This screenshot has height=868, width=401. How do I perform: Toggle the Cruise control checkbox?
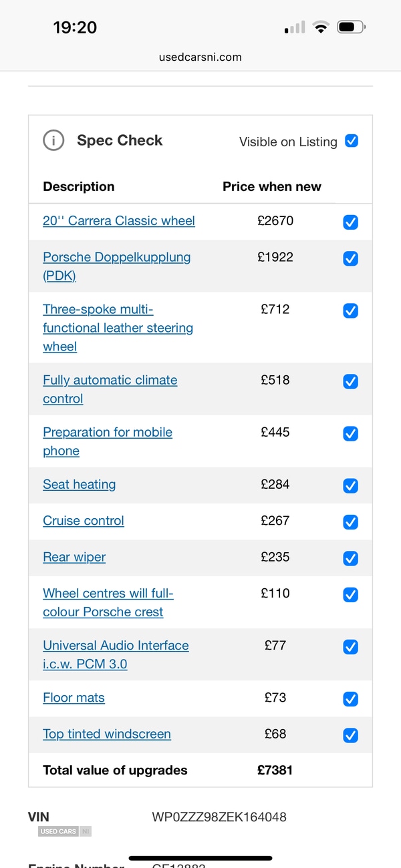click(350, 522)
